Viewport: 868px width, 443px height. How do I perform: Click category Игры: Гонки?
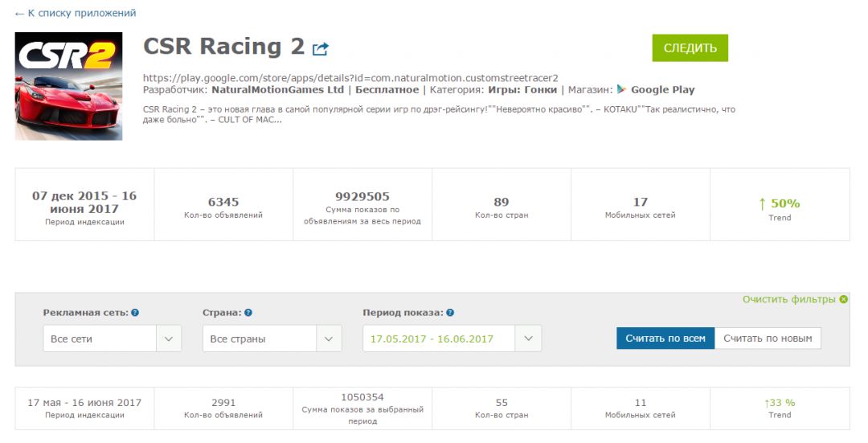tap(522, 90)
